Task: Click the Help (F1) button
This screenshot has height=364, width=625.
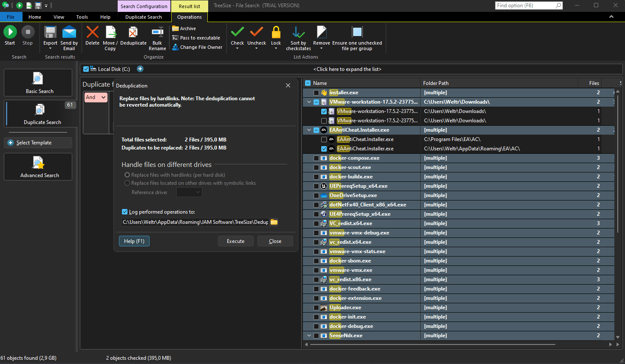Action: click(x=134, y=241)
